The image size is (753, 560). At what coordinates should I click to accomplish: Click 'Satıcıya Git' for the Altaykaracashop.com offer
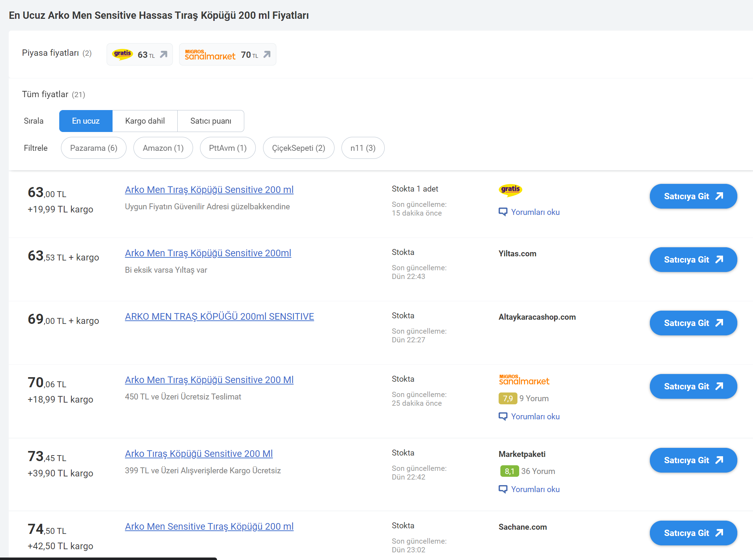point(693,323)
